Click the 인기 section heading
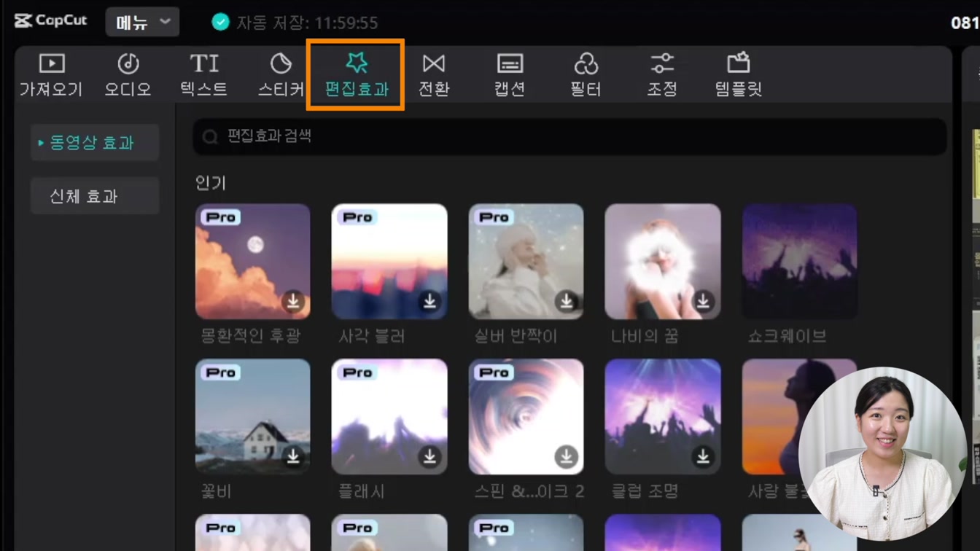 coord(211,183)
